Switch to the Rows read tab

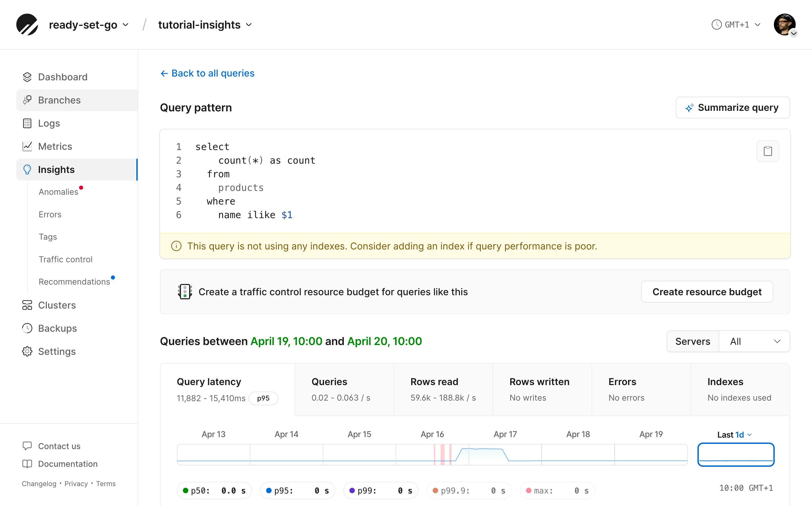coord(443,390)
